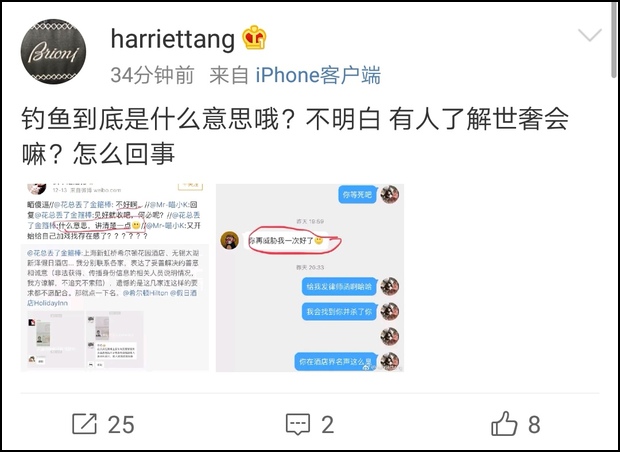Tap the comment bubble icon
This screenshot has width=620, height=452.
pos(298,424)
